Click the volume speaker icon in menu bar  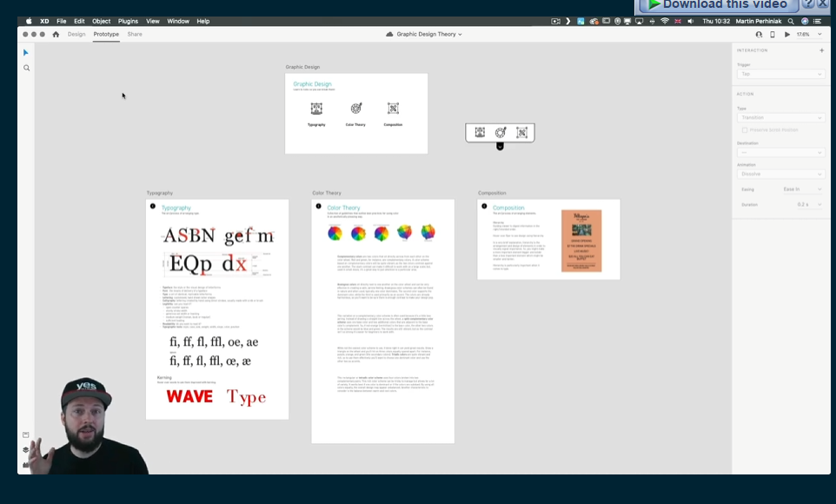click(x=691, y=22)
